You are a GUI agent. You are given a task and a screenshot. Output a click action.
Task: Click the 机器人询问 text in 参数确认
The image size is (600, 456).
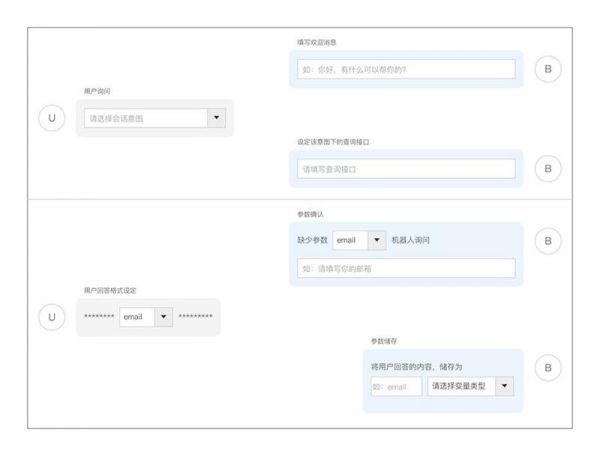(411, 240)
